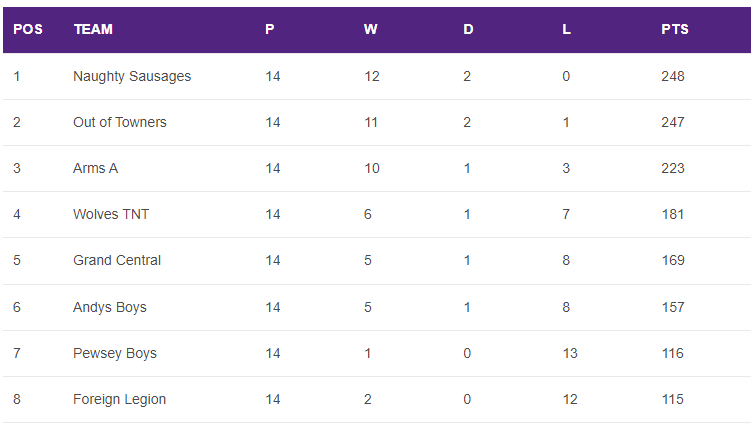The width and height of the screenshot is (755, 430).
Task: Click Pewsey Boys' 13 losses cell
Action: (x=570, y=353)
